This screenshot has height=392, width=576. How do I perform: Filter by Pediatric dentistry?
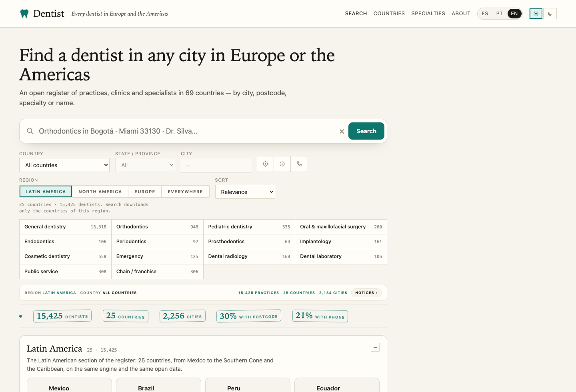249,227
